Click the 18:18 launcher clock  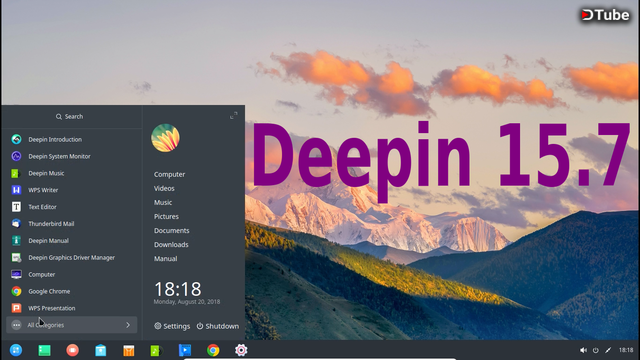(x=178, y=289)
